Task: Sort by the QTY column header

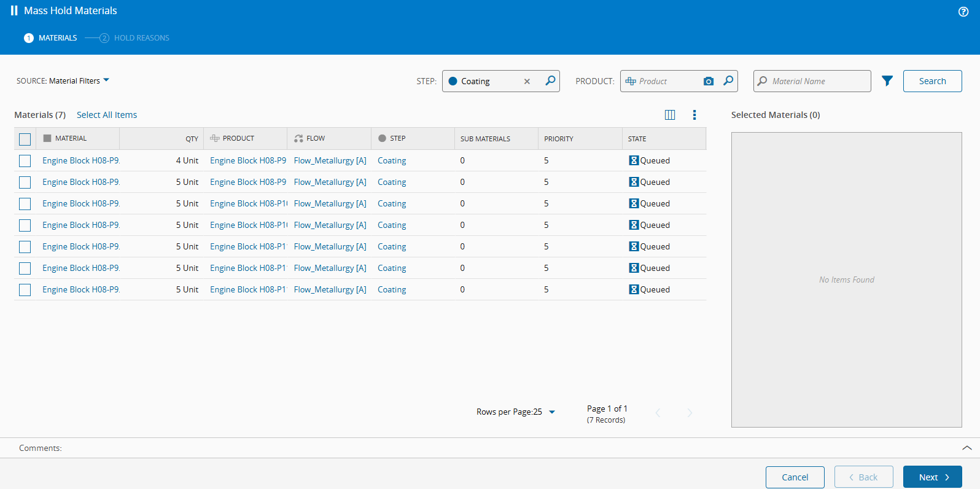Action: tap(161, 139)
